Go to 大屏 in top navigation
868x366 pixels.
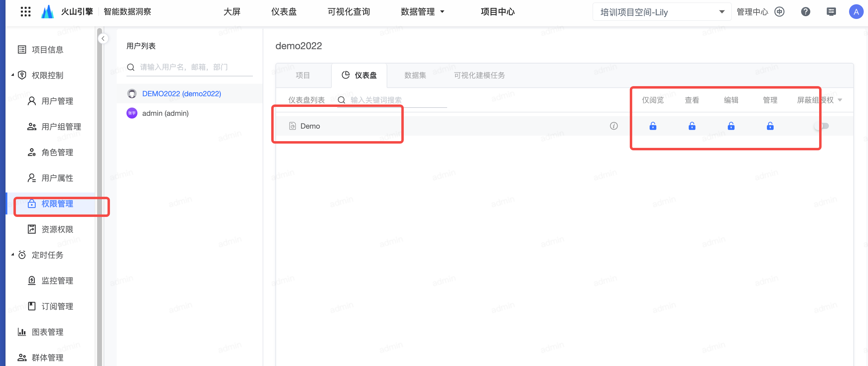(232, 12)
